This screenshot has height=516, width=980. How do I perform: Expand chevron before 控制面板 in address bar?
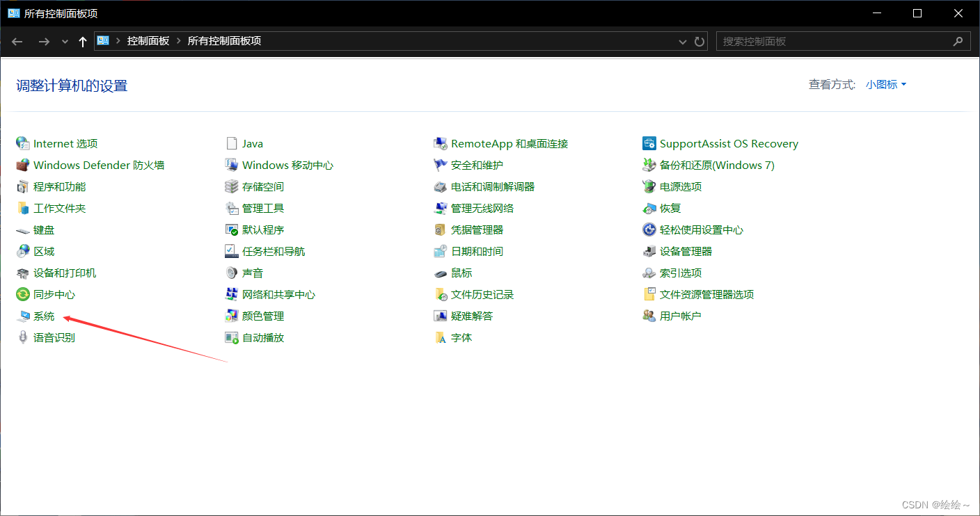(118, 41)
